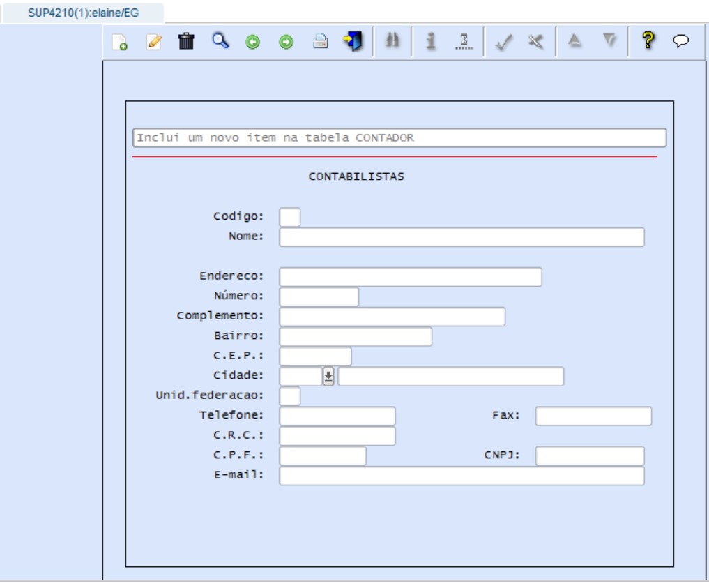
Task: Click the 'Unid.federacao:' label
Action: click(210, 395)
